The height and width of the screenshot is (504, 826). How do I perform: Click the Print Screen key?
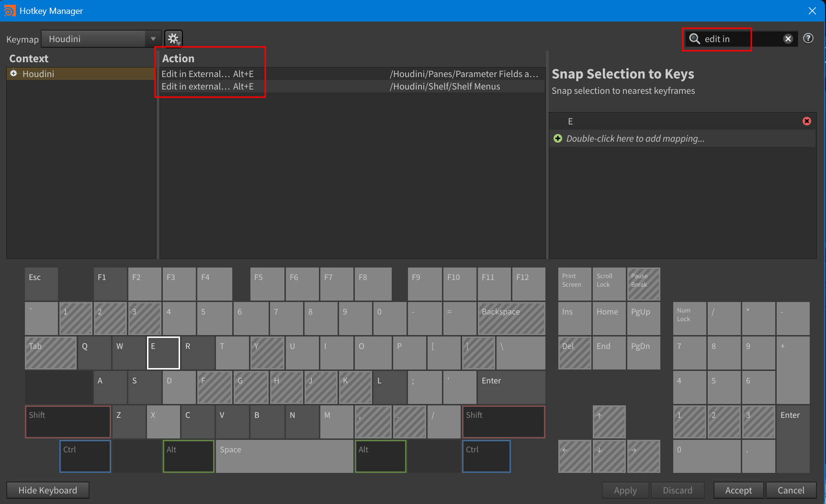click(575, 284)
